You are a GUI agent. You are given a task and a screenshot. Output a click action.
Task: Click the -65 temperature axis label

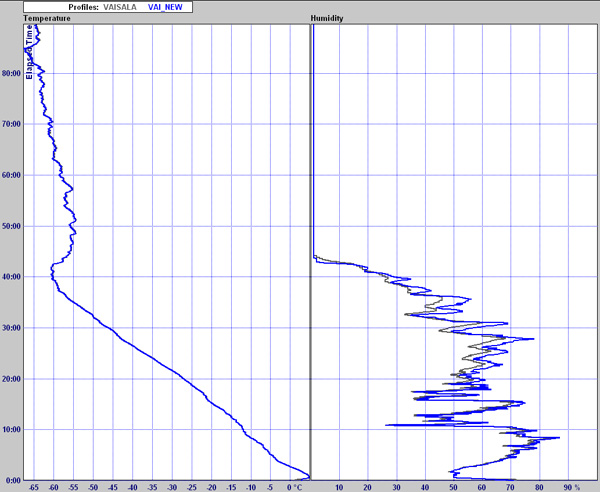pos(34,487)
